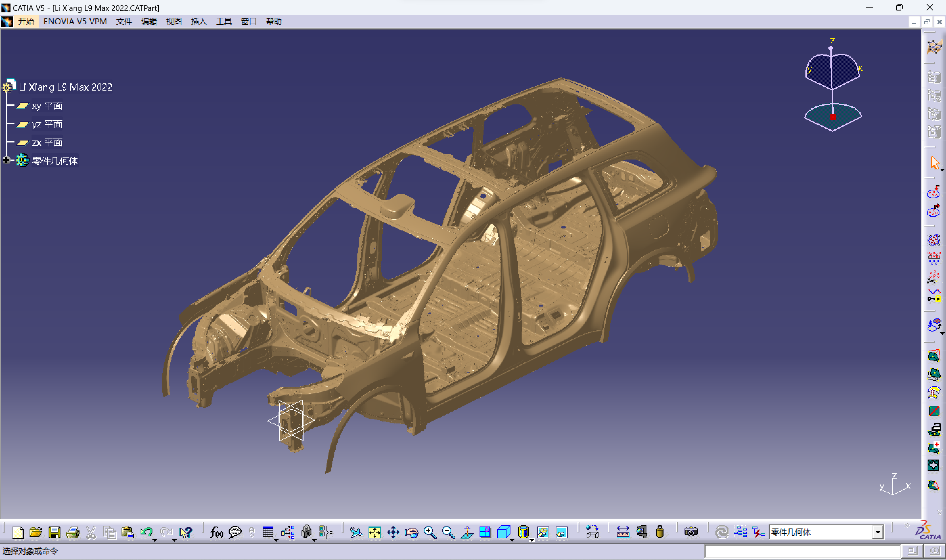
Task: Open the Select arrow tool dropdown
Action: (x=942, y=170)
